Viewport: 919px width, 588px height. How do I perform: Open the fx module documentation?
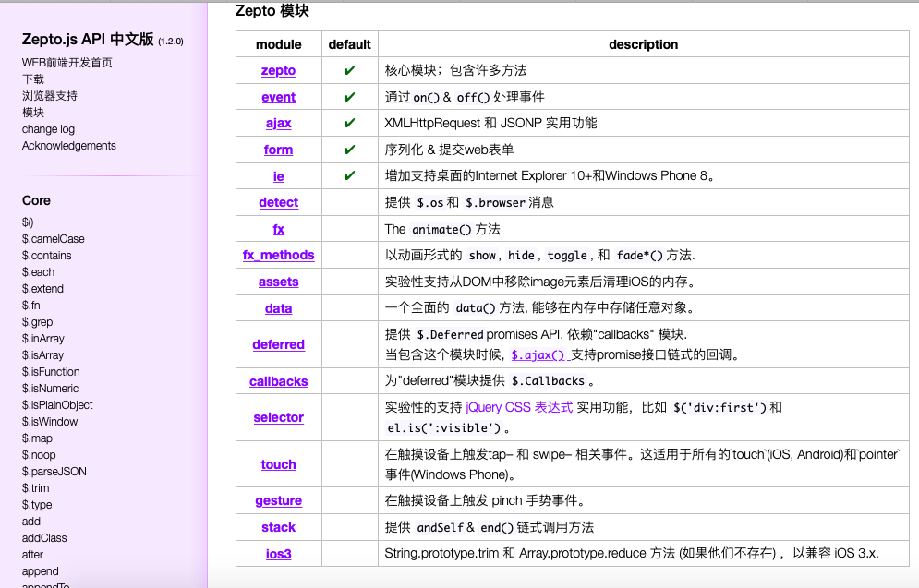pos(278,228)
